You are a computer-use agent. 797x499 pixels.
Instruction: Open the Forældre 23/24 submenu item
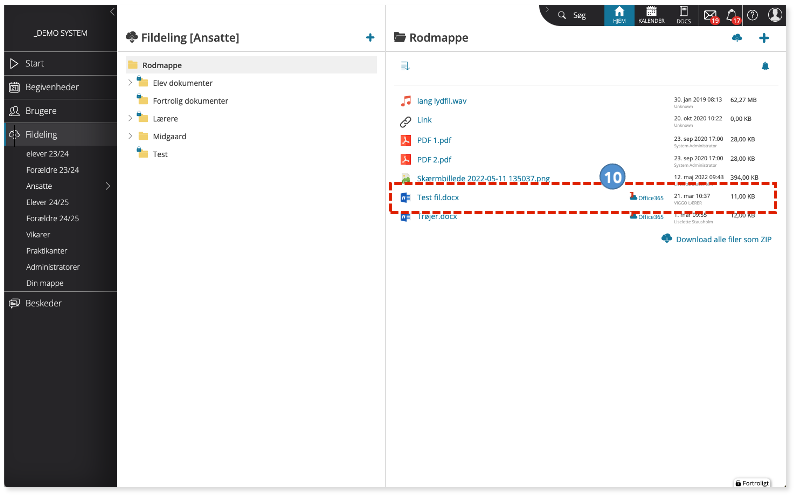52,170
